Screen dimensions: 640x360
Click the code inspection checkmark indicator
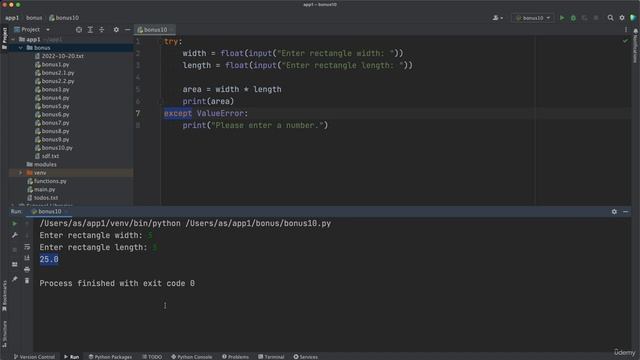click(x=625, y=41)
